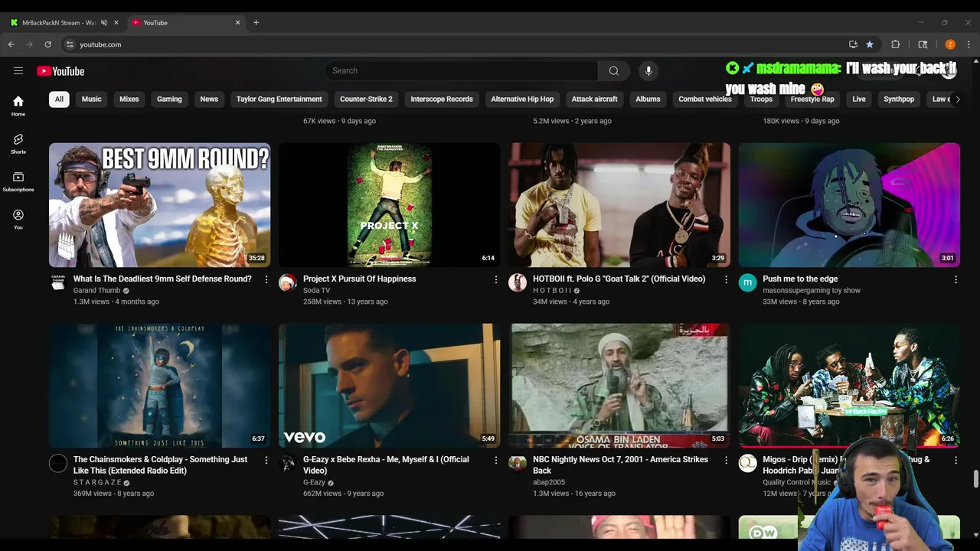The height and width of the screenshot is (551, 980).
Task: Open options for Chainsmokers Coldplay video
Action: click(x=266, y=461)
